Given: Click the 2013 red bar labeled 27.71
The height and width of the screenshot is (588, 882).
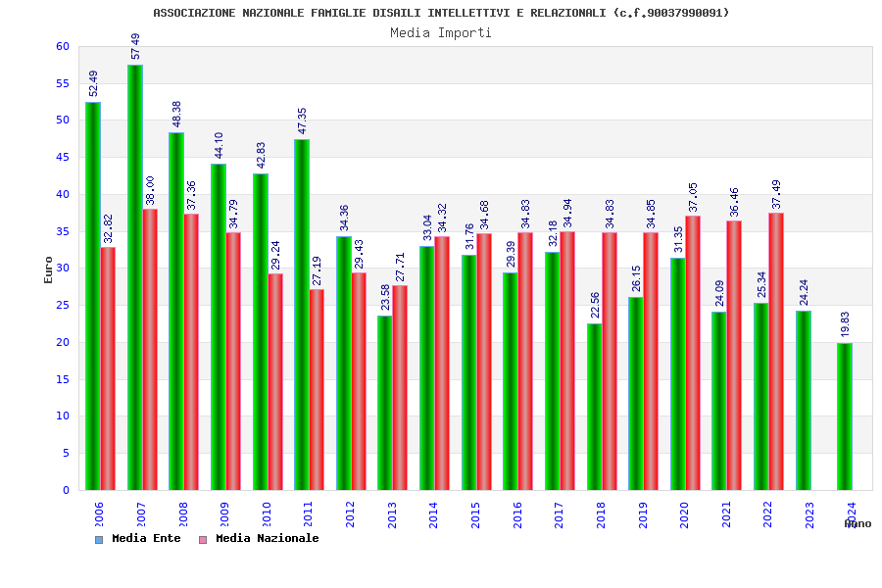Looking at the screenshot, I should 400,388.
